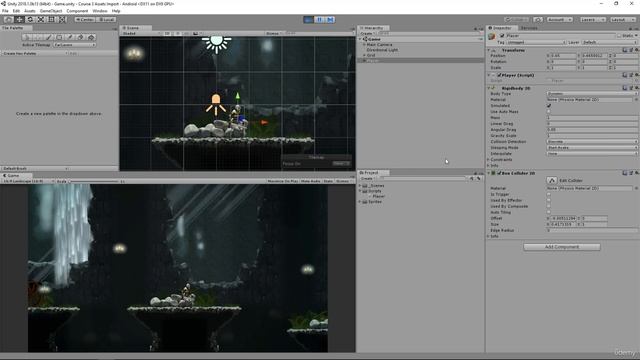640x360 pixels.
Task: Click the Pause button
Action: pos(320,20)
